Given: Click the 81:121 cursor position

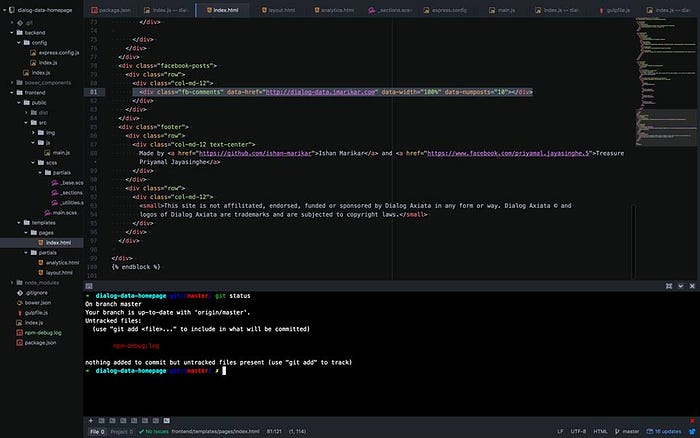Looking at the screenshot, I should click(274, 431).
